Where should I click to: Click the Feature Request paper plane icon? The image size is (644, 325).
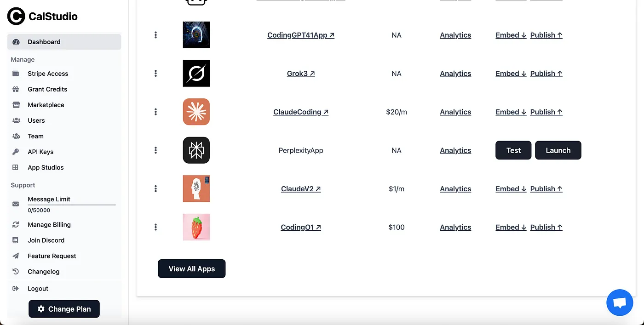[x=16, y=256]
